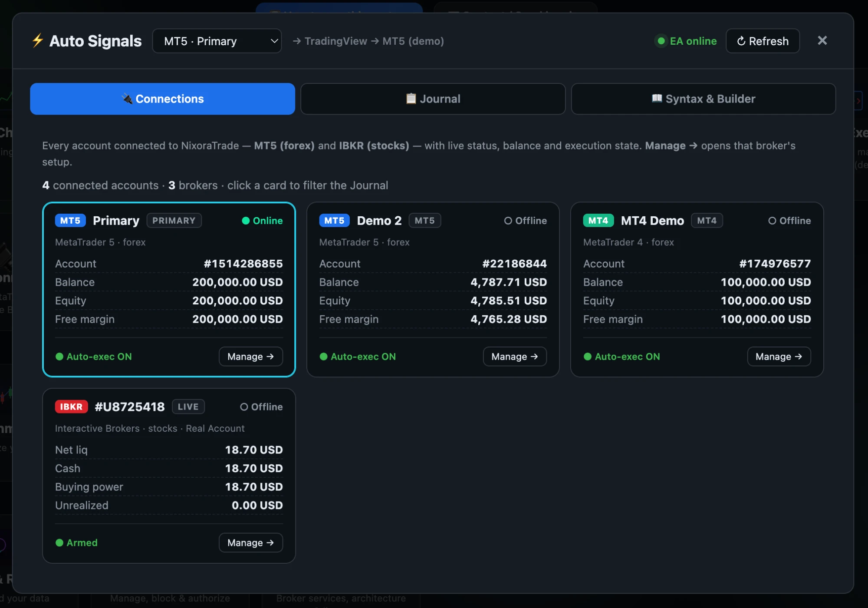Click the IBKR Unrealized value 0.00 USD

tap(257, 506)
